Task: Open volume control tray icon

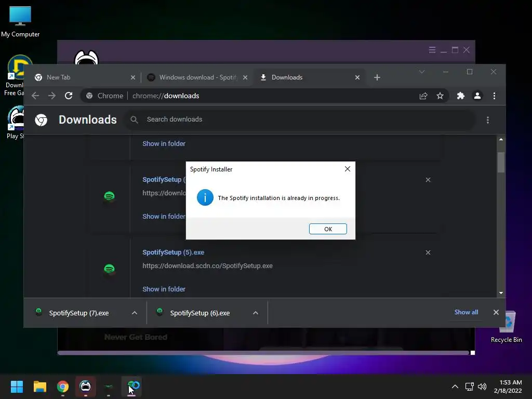Action: 482,387
